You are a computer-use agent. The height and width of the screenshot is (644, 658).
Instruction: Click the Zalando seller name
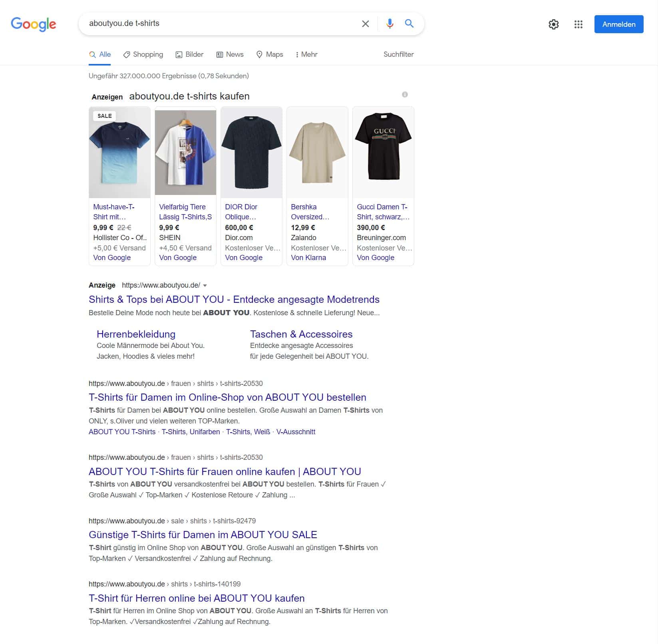[304, 238]
